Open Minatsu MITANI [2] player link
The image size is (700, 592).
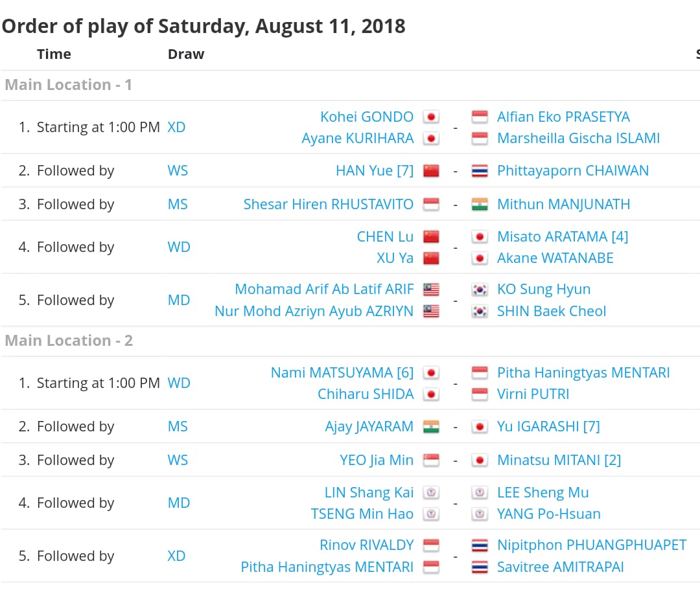[559, 460]
